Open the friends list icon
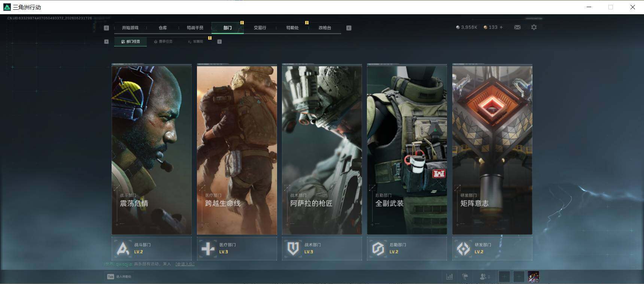 click(x=484, y=277)
